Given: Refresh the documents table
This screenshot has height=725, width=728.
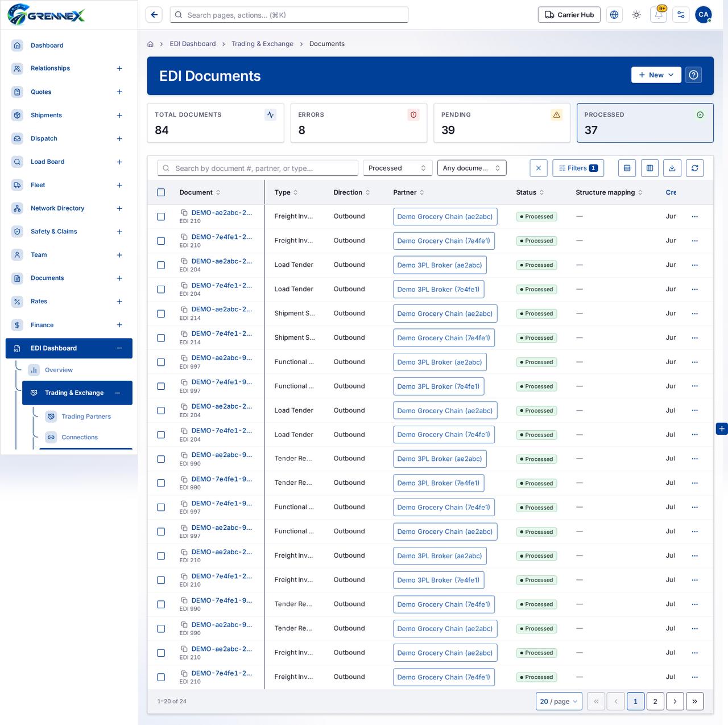Looking at the screenshot, I should [695, 168].
